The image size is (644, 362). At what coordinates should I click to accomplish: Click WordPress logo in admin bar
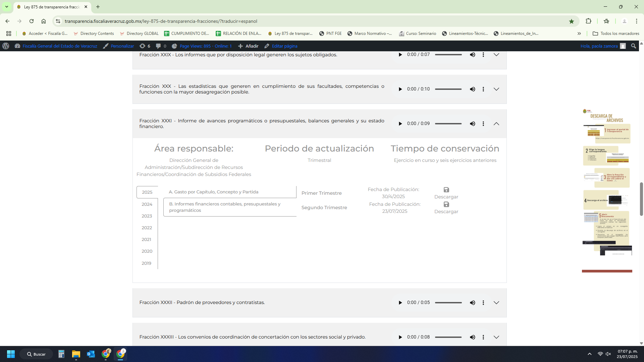[x=6, y=46]
